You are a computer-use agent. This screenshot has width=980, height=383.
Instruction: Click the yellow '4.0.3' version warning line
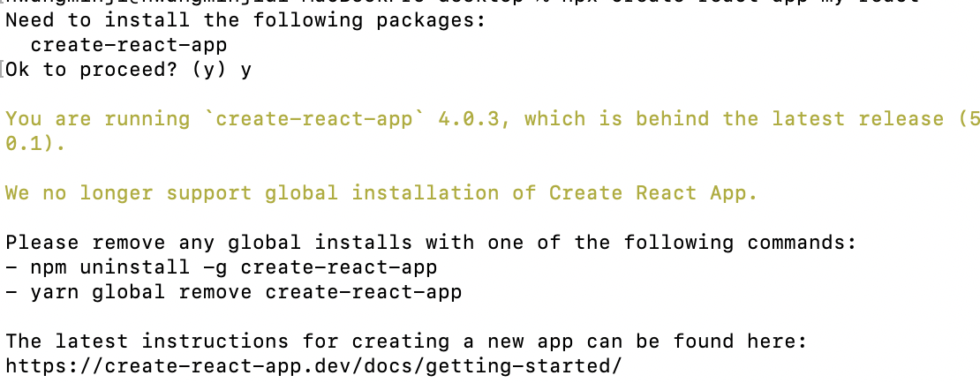[x=493, y=119]
